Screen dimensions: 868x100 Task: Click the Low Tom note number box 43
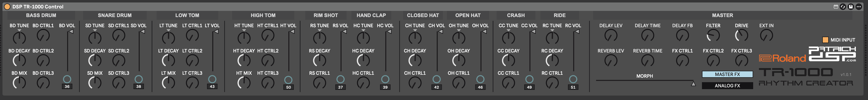(212, 87)
